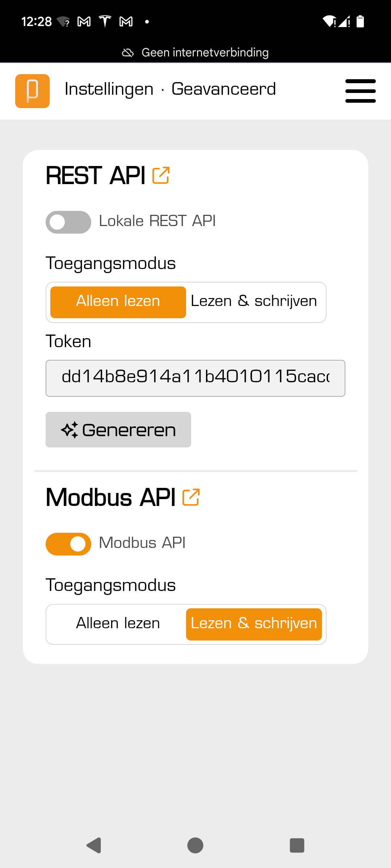The image size is (391, 868).
Task: Tap the Android recent apps button
Action: (x=297, y=845)
